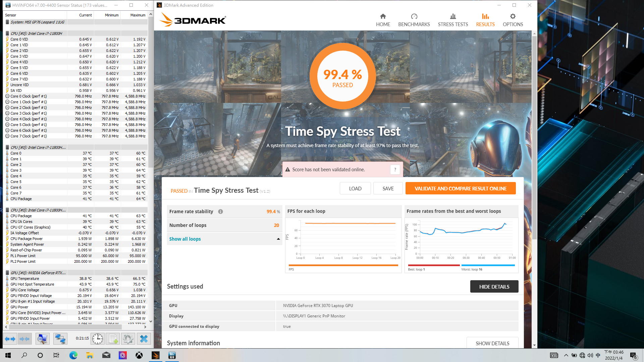Open Task View on taskbar
This screenshot has height=362, width=644.
56,355
